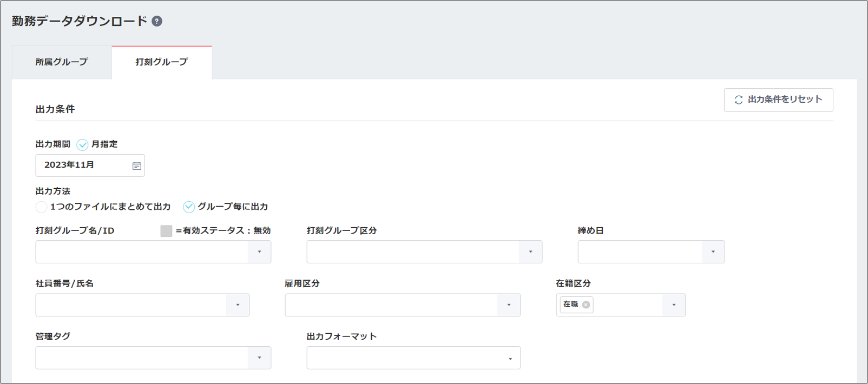Open the 打刻グループ区分 dropdown
Viewport: 868px width, 384px height.
[530, 252]
